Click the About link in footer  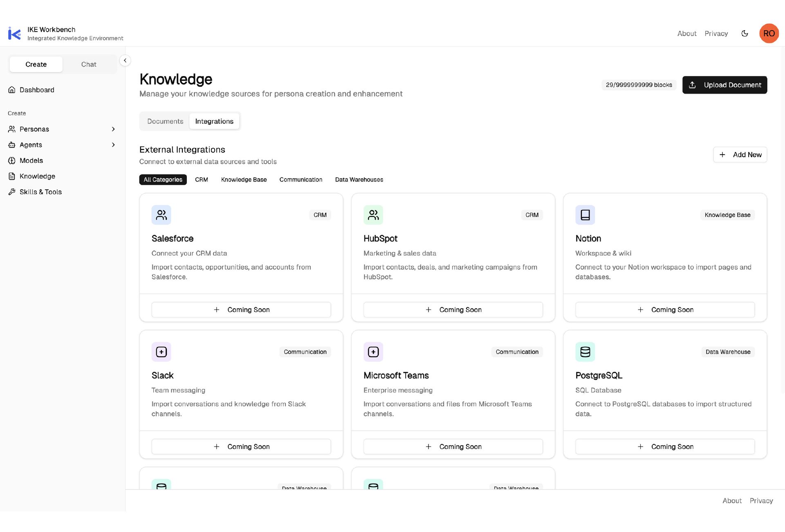732,501
